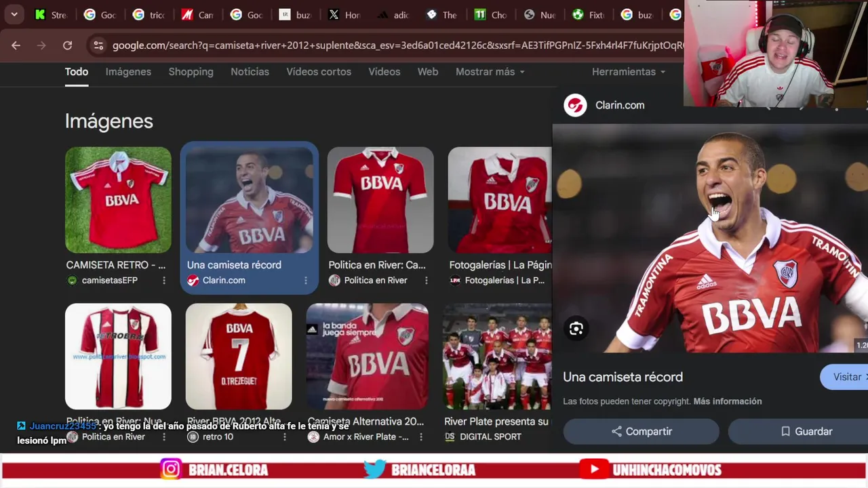The width and height of the screenshot is (868, 488).
Task: Click the Twitter BRIANCELORAA banner icon
Action: tap(374, 470)
